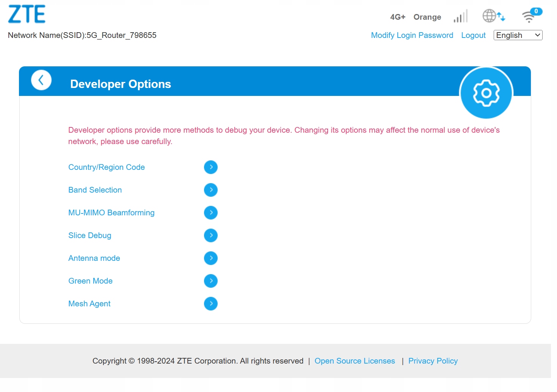Viewport: 557px width, 392px height.
Task: Click the arrow button next to Country/Region Code
Action: click(210, 167)
